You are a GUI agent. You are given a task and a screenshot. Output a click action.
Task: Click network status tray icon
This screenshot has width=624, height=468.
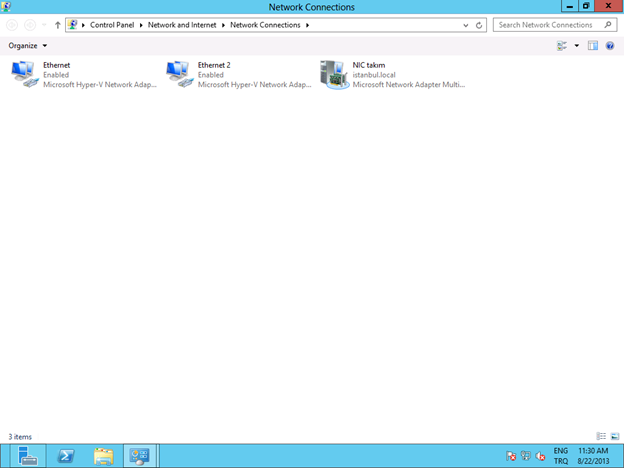[x=525, y=456]
